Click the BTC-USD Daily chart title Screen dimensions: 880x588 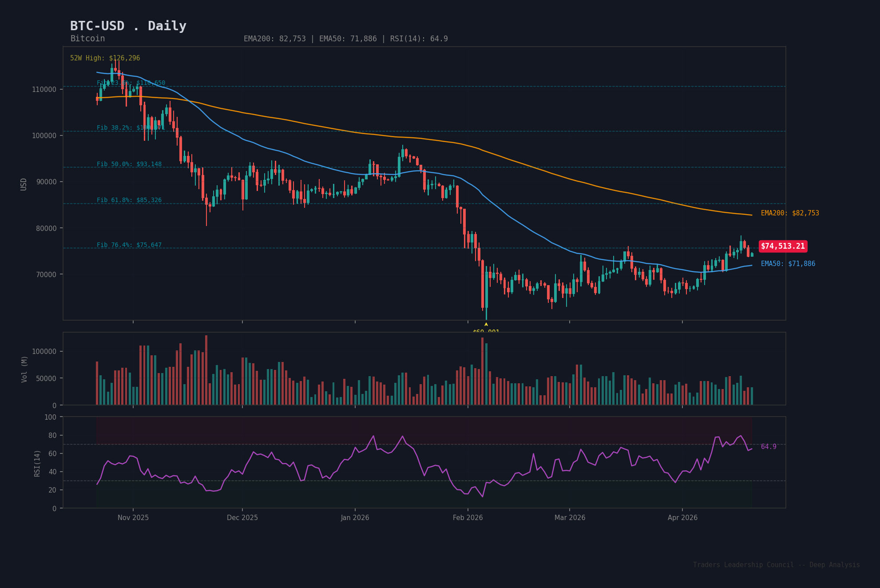[128, 26]
